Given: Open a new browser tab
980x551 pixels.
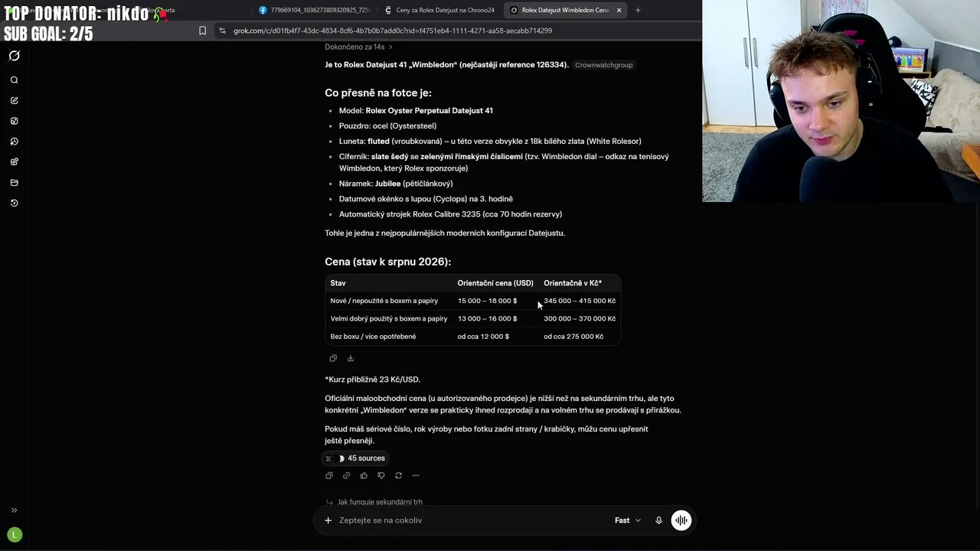Looking at the screenshot, I should tap(638, 10).
